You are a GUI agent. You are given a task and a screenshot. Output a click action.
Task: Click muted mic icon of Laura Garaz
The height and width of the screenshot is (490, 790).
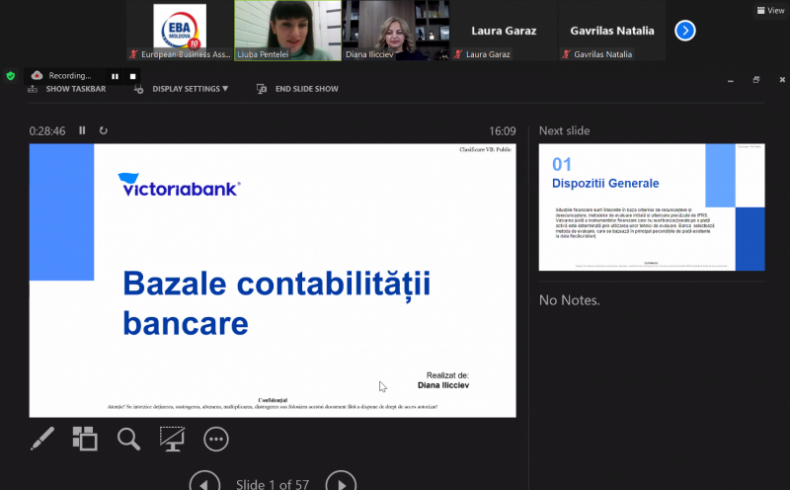tap(457, 54)
